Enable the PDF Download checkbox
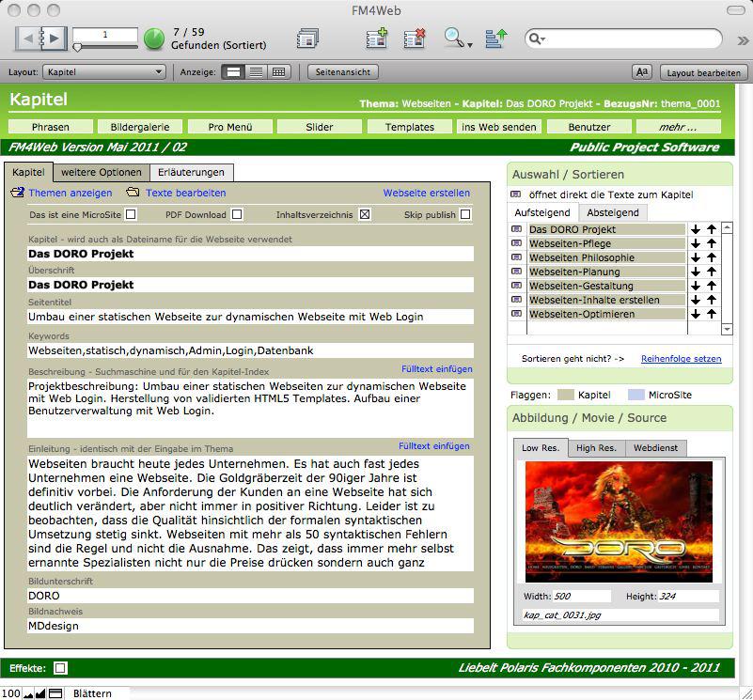Viewport: 753px width, 700px height. 237,214
